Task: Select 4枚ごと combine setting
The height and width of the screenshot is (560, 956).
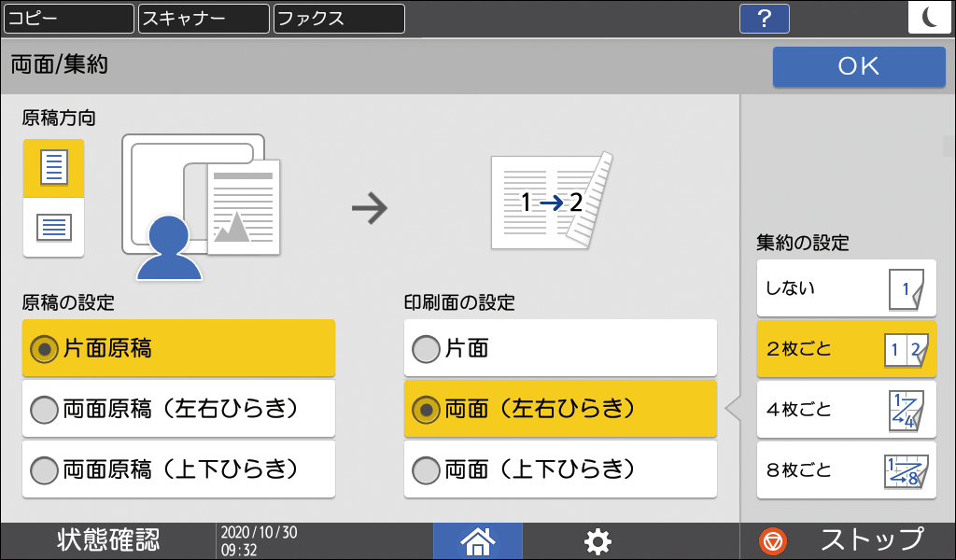Action: point(845,409)
